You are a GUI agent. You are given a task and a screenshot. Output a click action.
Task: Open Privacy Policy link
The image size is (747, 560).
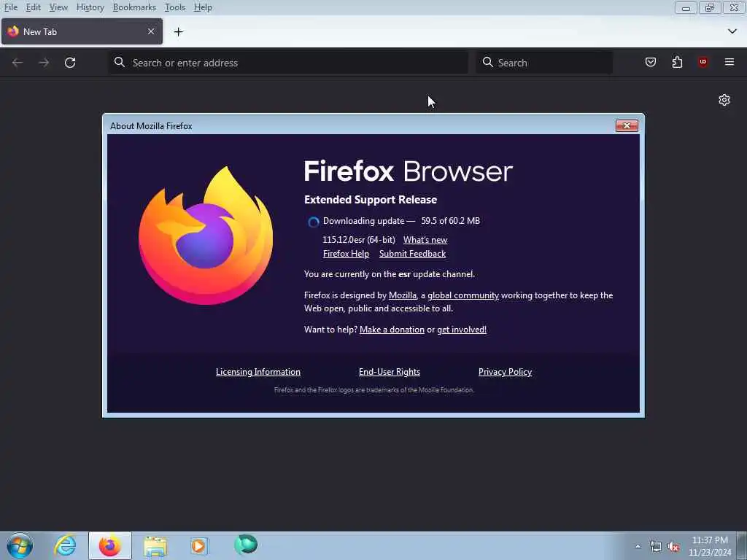pos(505,372)
